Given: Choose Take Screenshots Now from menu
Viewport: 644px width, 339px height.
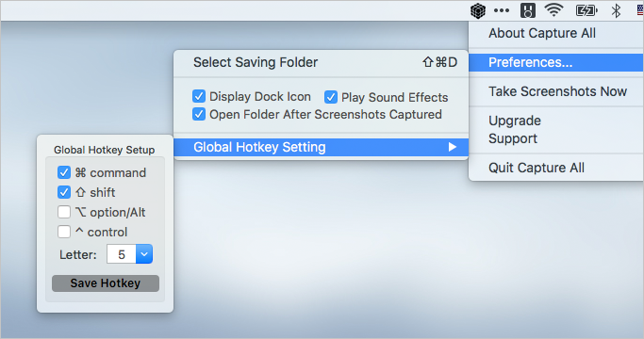Looking at the screenshot, I should coord(555,91).
